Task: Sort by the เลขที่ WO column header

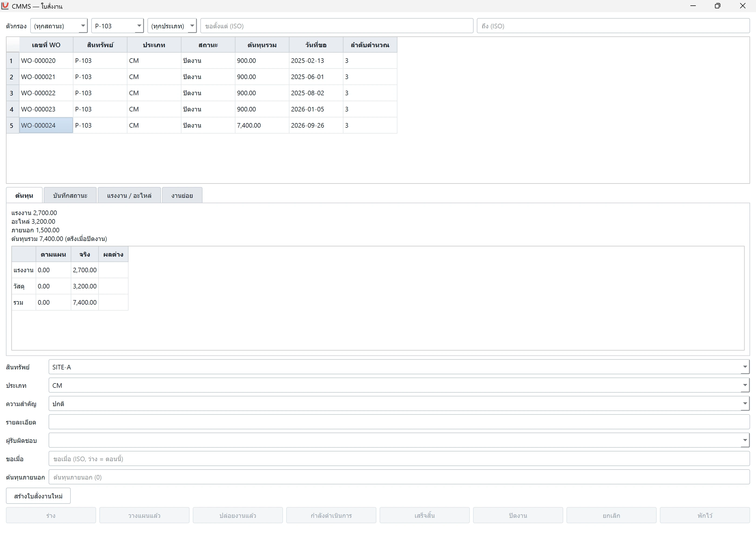Action: click(46, 45)
